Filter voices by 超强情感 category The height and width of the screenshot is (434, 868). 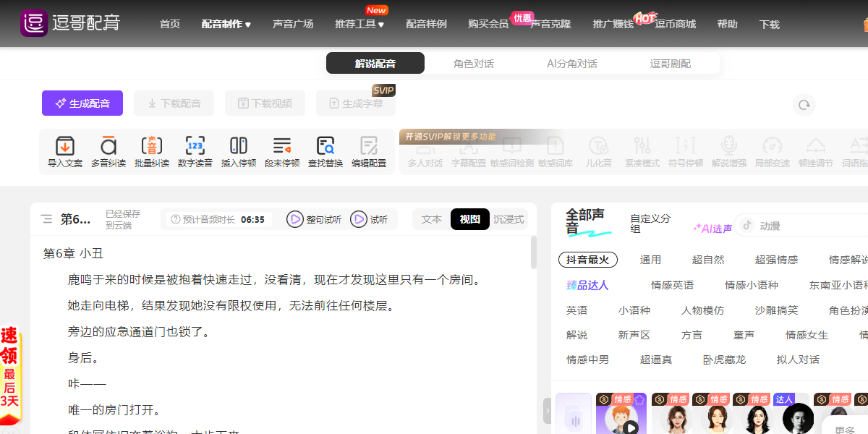click(776, 260)
